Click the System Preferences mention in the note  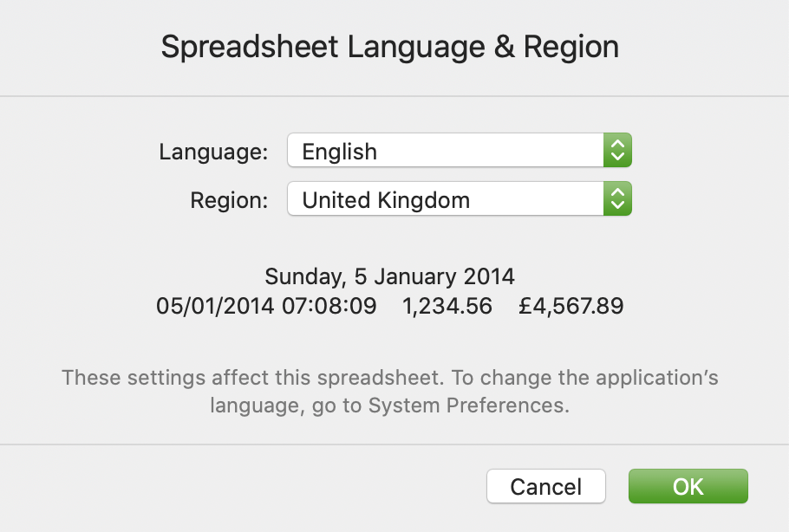(x=468, y=405)
